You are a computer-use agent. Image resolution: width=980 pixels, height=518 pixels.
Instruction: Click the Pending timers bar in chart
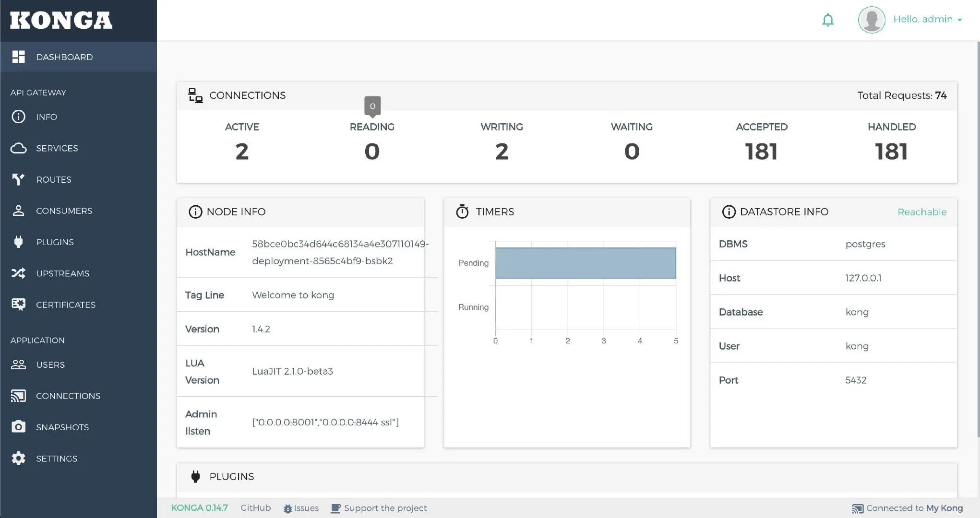point(585,263)
